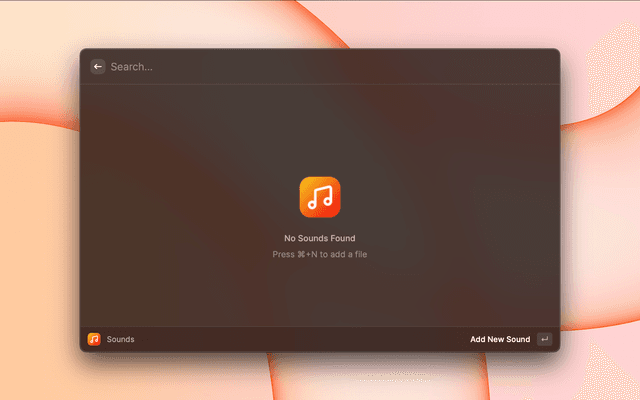The height and width of the screenshot is (400, 640).
Task: Return to previous view using left arrow
Action: [97, 66]
